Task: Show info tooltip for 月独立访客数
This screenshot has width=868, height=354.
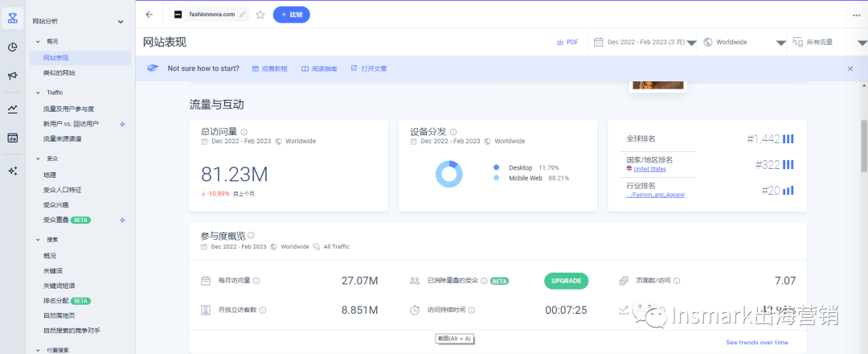Action: [262, 311]
